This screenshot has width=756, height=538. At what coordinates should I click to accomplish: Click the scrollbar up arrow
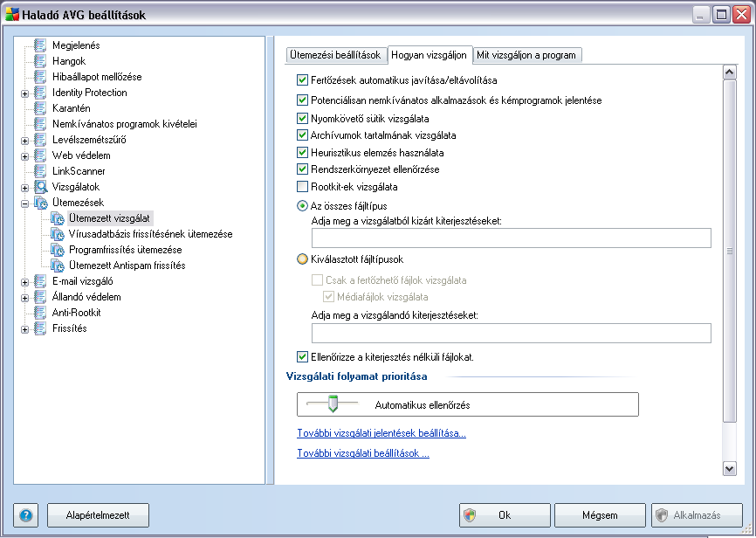730,72
